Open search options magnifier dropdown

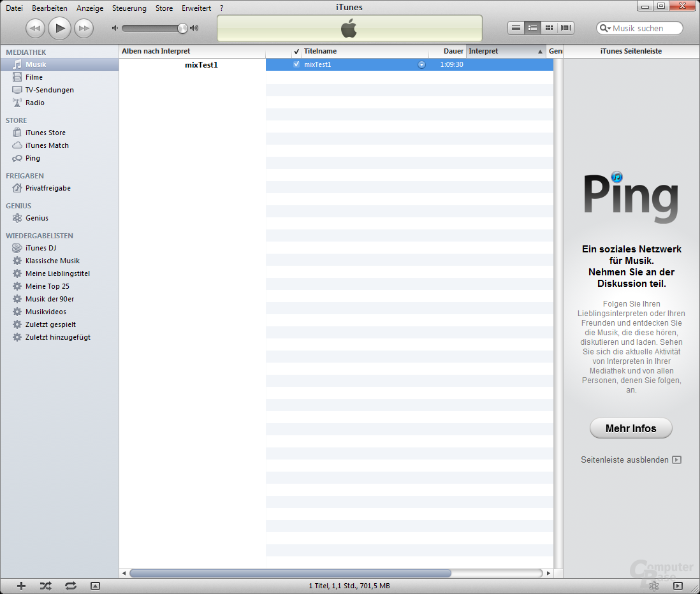[x=605, y=28]
